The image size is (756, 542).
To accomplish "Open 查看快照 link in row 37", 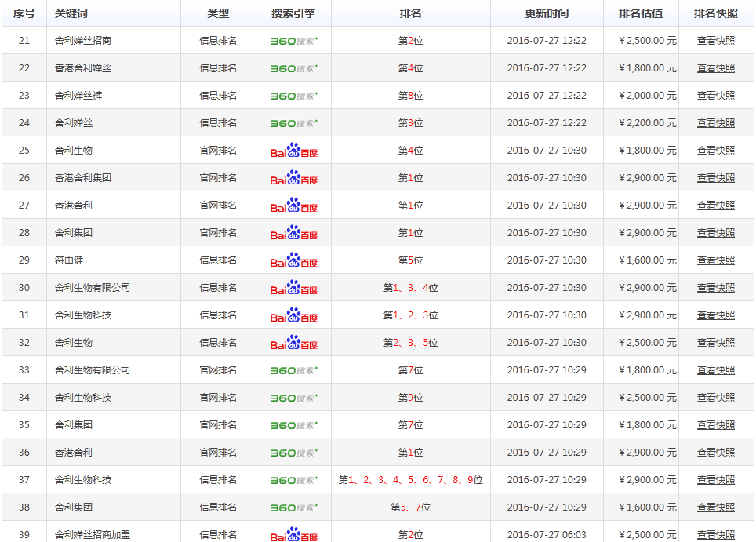I will [715, 480].
